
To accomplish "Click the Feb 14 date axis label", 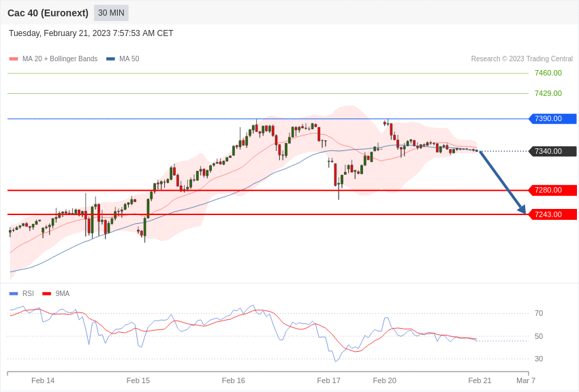I will point(43,380).
